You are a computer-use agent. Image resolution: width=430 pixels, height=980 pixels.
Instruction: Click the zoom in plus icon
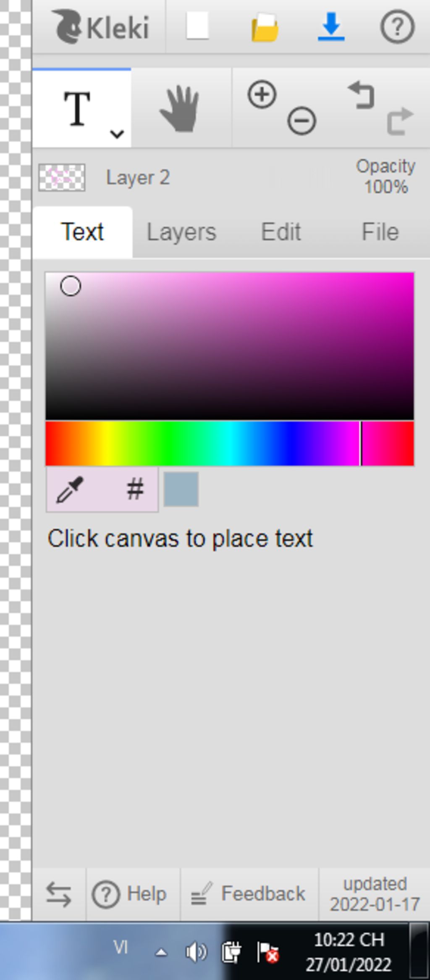tap(262, 94)
